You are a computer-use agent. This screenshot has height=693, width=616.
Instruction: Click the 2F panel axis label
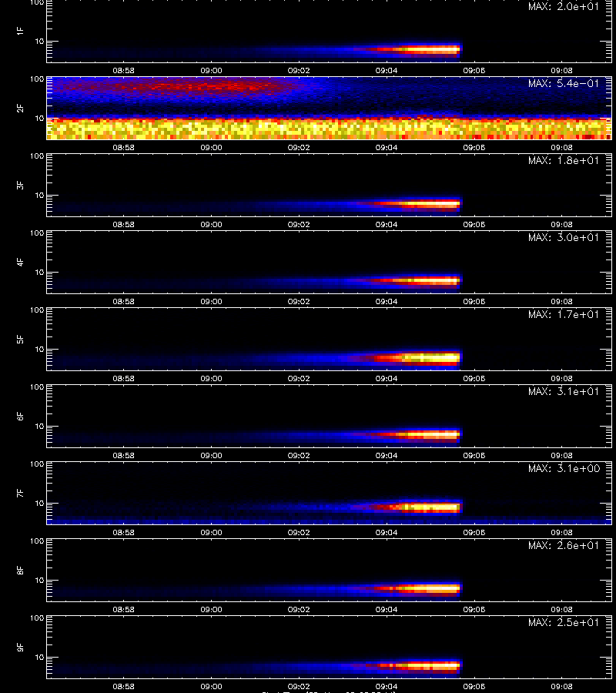[x=20, y=108]
